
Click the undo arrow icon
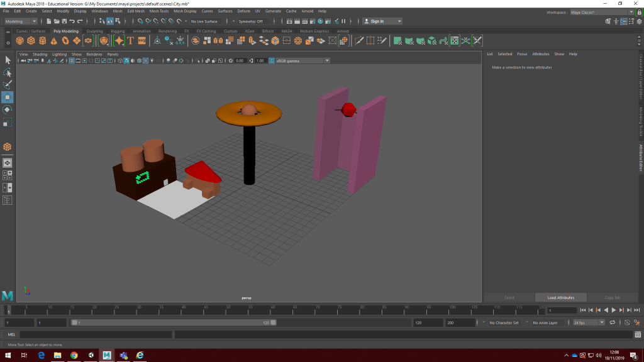(x=72, y=21)
